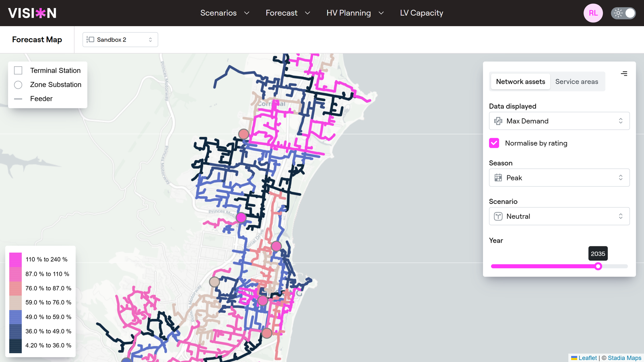Image resolution: width=644 pixels, height=362 pixels.
Task: Expand the Data displayed dropdown
Action: pyautogui.click(x=559, y=121)
